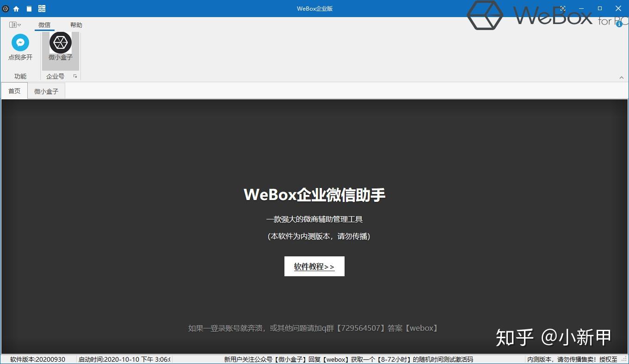Screen dimensions: 629x364
Task: Open the blue info icon
Action: point(619,24)
